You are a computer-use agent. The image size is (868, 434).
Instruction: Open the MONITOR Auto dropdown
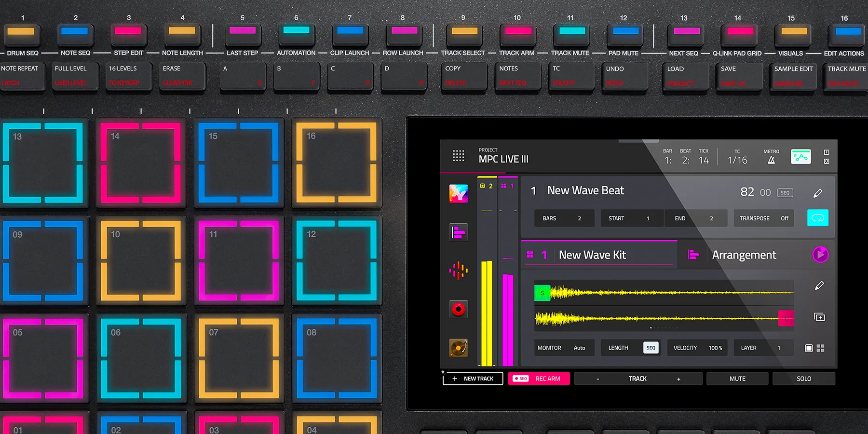[564, 347]
